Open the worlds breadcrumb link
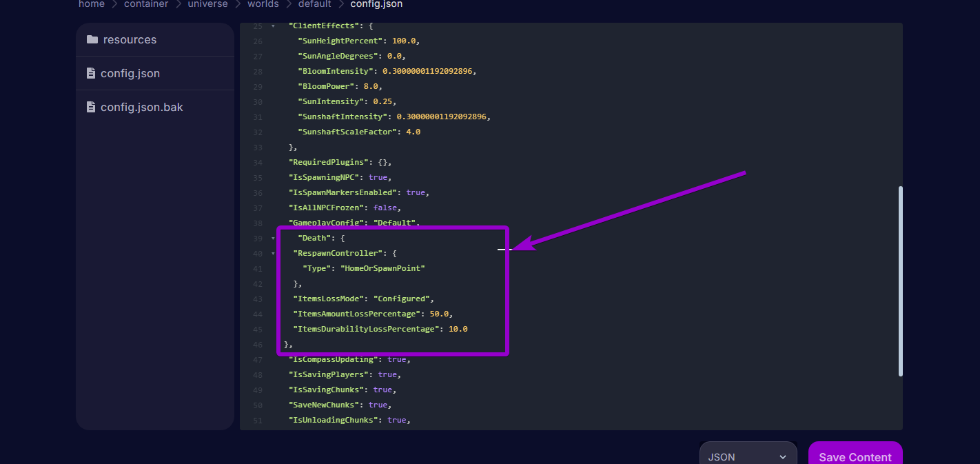This screenshot has height=464, width=980. click(x=263, y=4)
